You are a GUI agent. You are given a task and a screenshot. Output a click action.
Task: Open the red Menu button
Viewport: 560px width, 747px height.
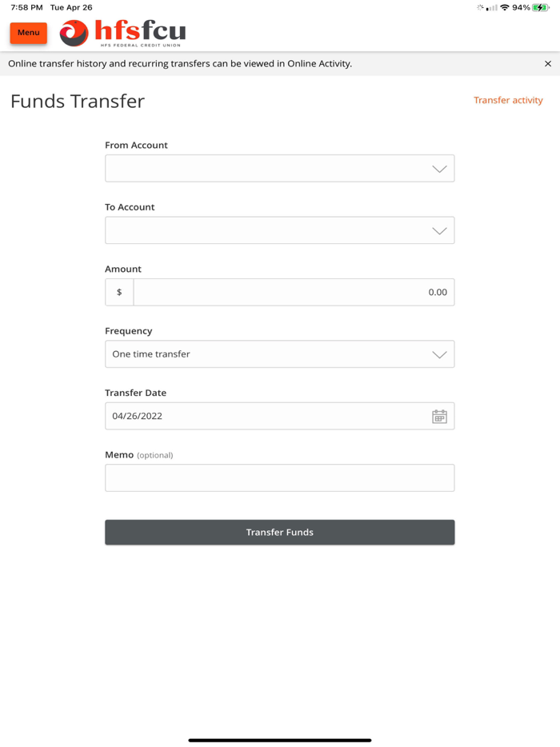pyautogui.click(x=28, y=34)
